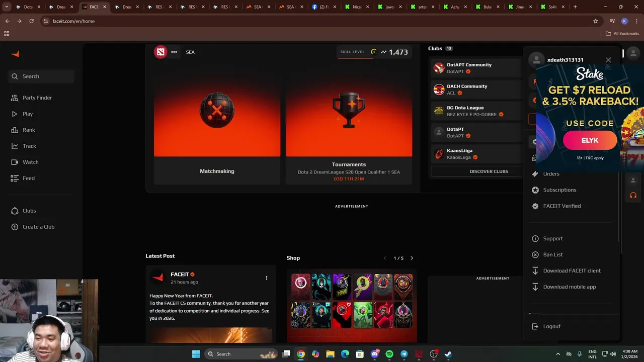This screenshot has height=362, width=644.
Task: Click the first item in the Shop's top row
Action: point(301,287)
